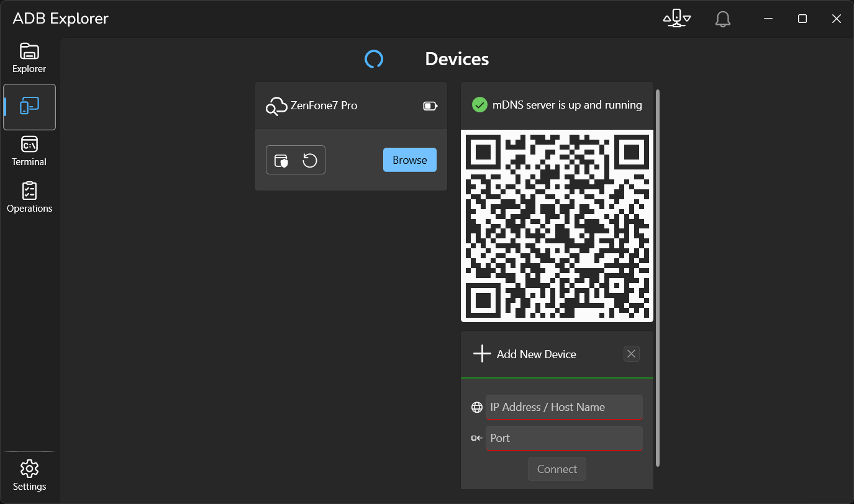Focus the IP Address / Host Name field
This screenshot has height=504, width=854.
pos(564,407)
